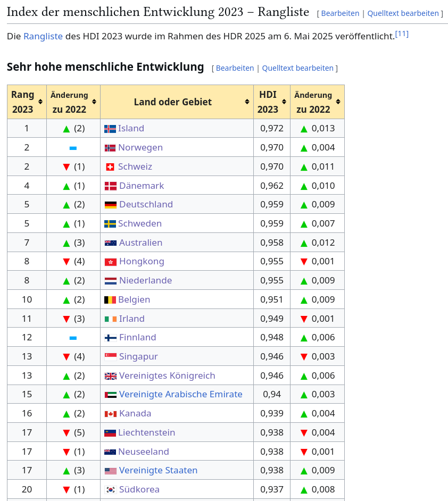Click Island's HDI change value 0,013
The width and height of the screenshot is (448, 501).
pyautogui.click(x=323, y=129)
